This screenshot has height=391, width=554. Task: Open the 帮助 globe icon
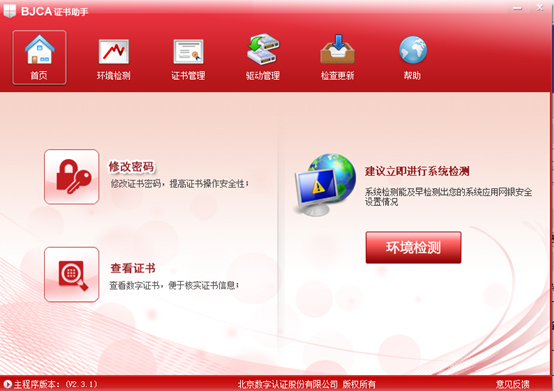click(x=413, y=58)
